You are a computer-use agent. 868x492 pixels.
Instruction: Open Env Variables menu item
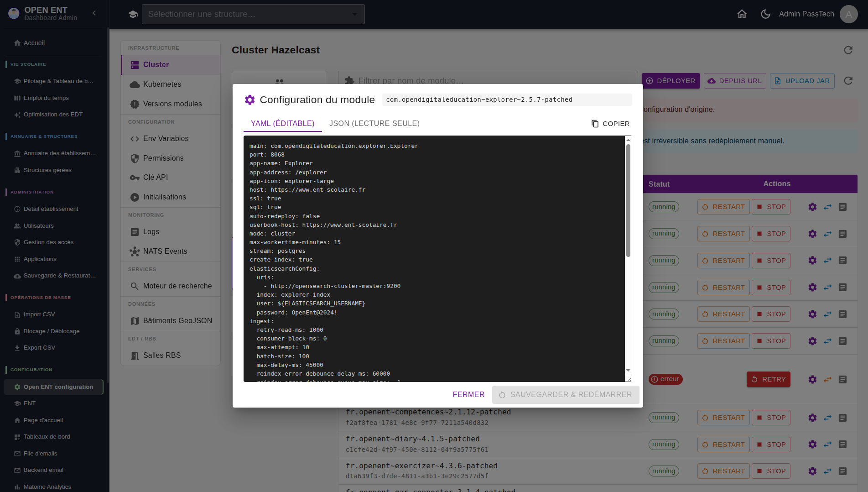click(x=171, y=139)
